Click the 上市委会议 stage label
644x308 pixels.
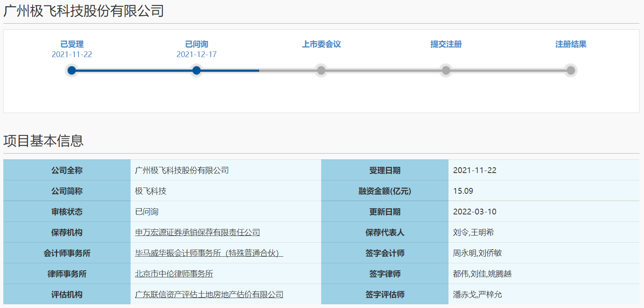point(321,44)
